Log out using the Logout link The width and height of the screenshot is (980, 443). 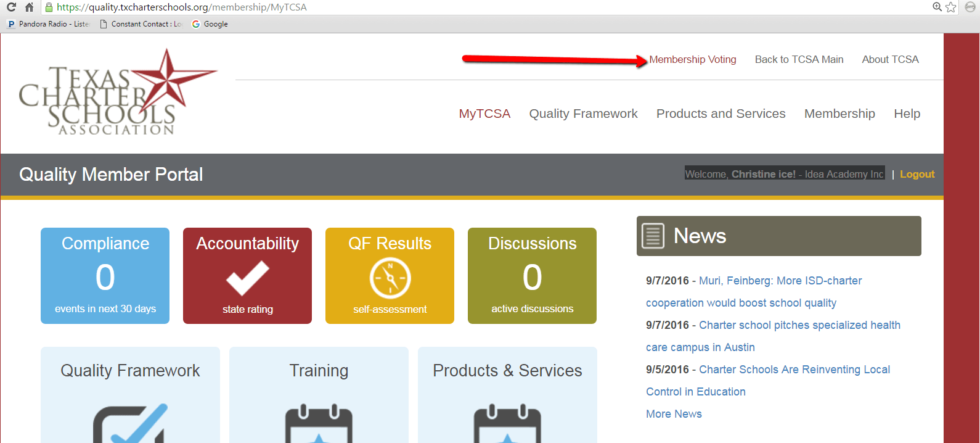pos(917,174)
